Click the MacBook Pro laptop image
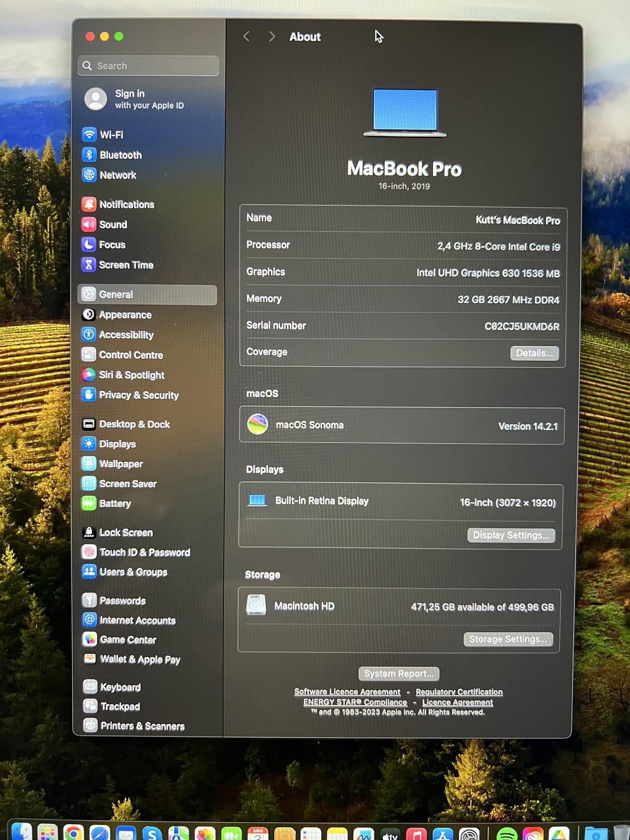 coord(405,112)
